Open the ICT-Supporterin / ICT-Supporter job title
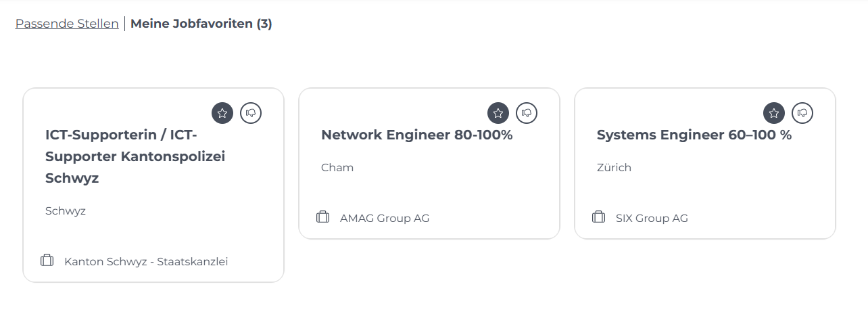Screen dimensions: 868x312 tap(135, 156)
